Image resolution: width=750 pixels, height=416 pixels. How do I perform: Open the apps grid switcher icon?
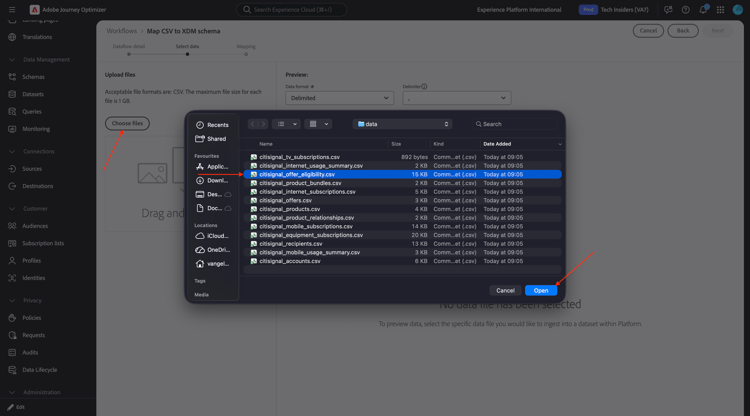click(x=720, y=10)
